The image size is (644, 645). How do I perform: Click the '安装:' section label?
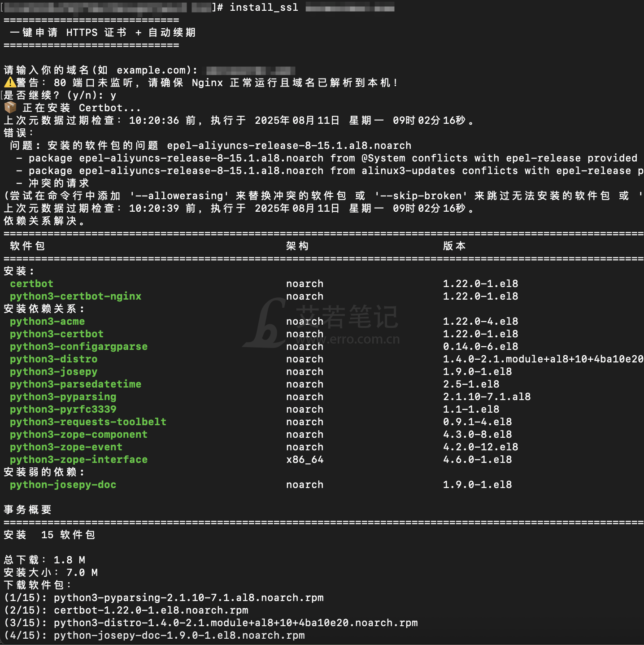coord(19,271)
